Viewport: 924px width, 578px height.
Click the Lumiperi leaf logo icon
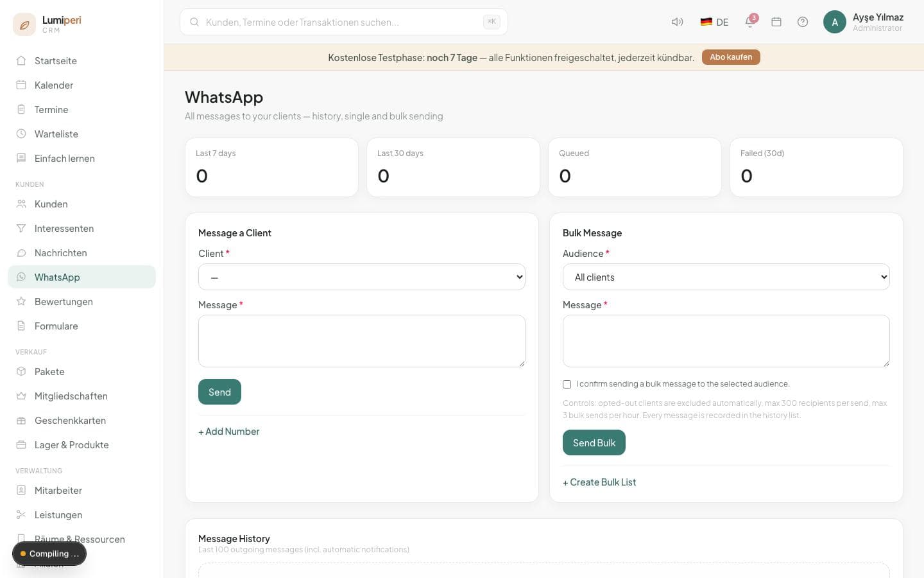click(x=24, y=25)
